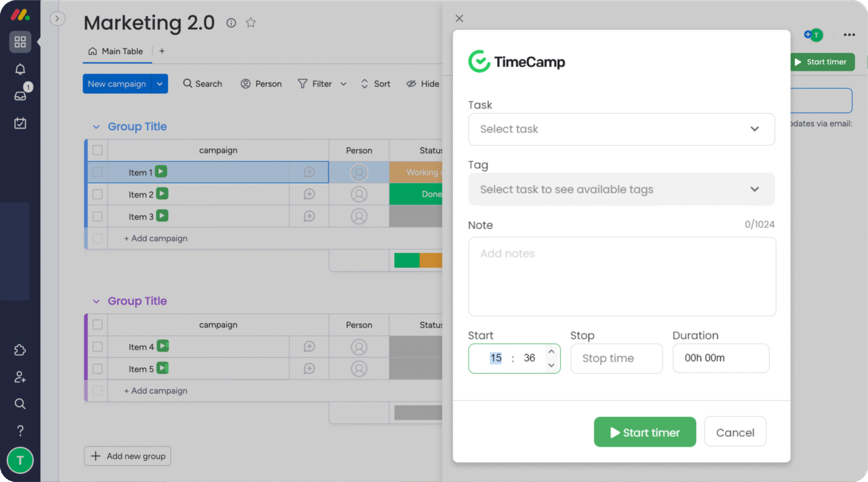Switch to the Main Table tab
Image resolution: width=868 pixels, height=482 pixels.
click(x=117, y=51)
